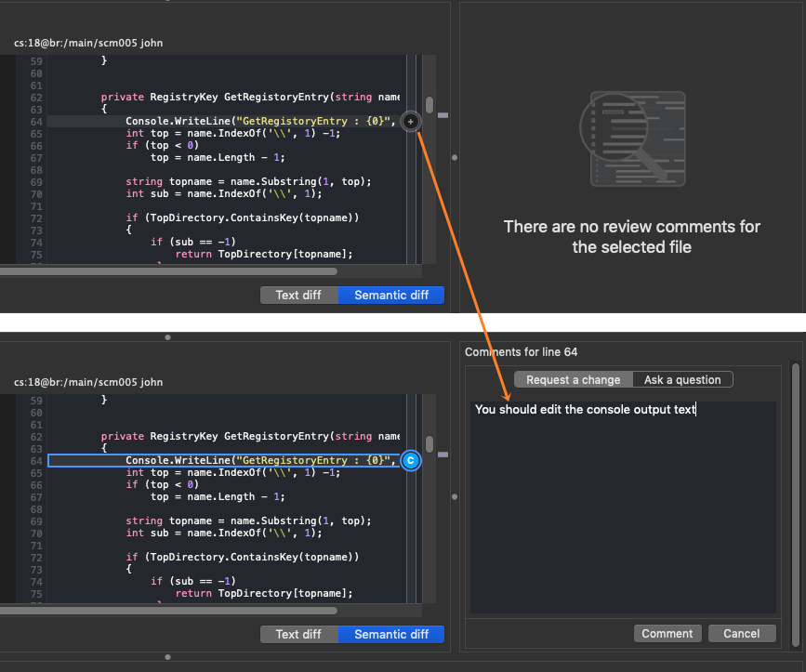Select Semantic diff in the bottom panel
This screenshot has width=806, height=672.
[391, 634]
